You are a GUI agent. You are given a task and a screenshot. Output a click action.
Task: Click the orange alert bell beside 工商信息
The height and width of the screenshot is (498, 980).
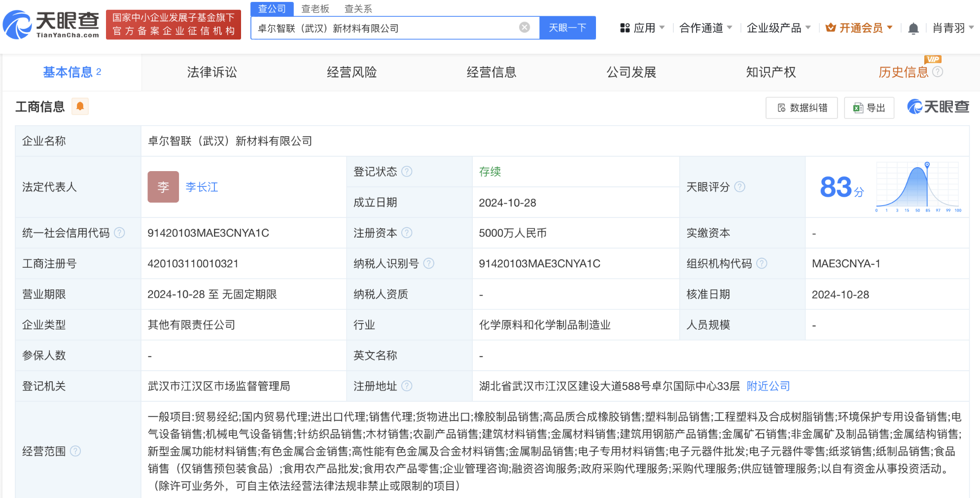click(80, 107)
